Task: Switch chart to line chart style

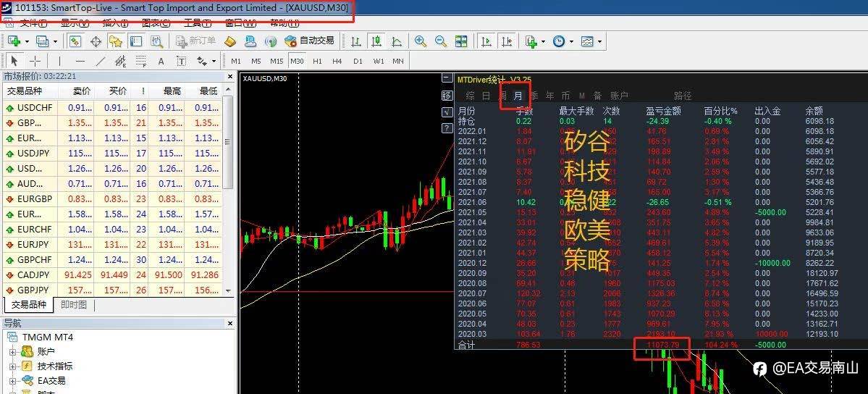Action: (397, 41)
